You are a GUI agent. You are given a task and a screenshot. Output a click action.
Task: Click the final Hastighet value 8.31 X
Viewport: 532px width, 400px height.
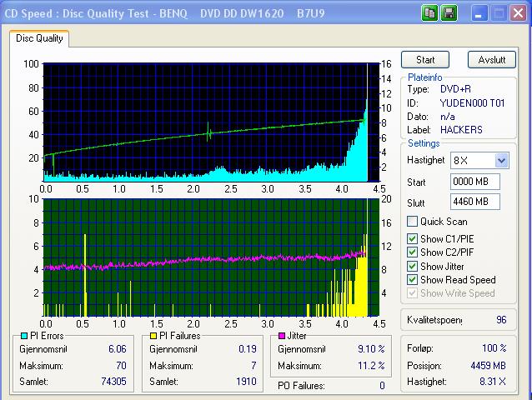point(493,382)
